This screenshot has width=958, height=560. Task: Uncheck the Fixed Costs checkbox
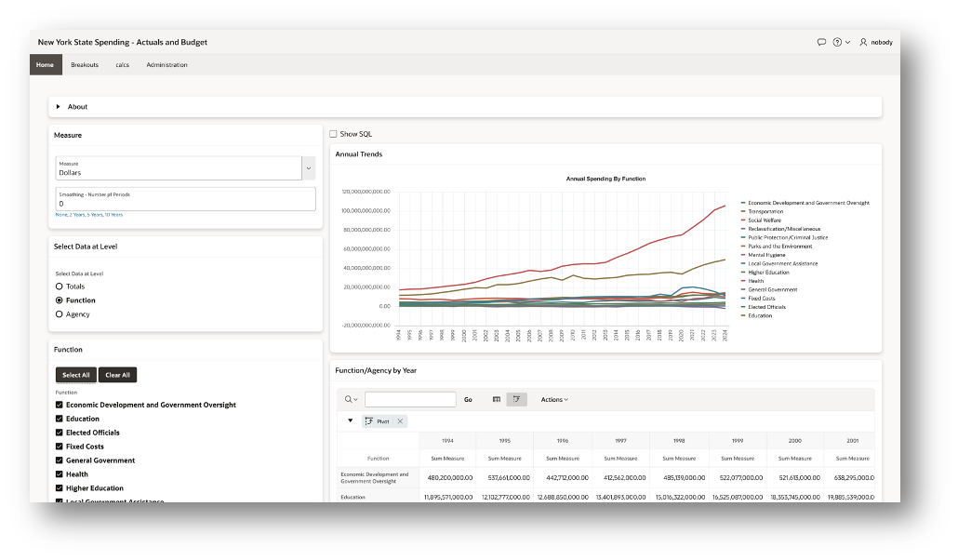(60, 447)
